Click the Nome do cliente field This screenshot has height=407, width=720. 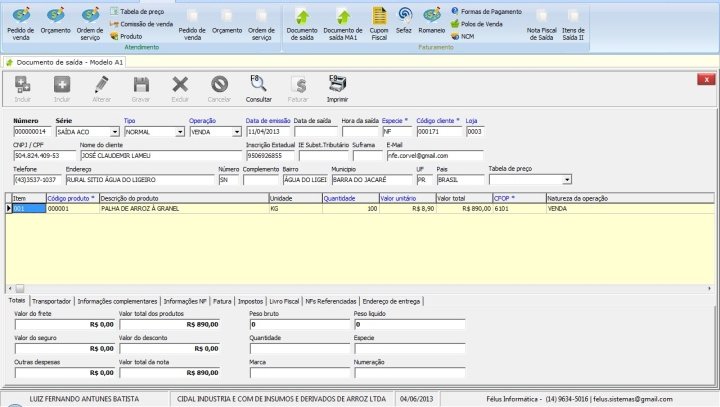click(161, 156)
